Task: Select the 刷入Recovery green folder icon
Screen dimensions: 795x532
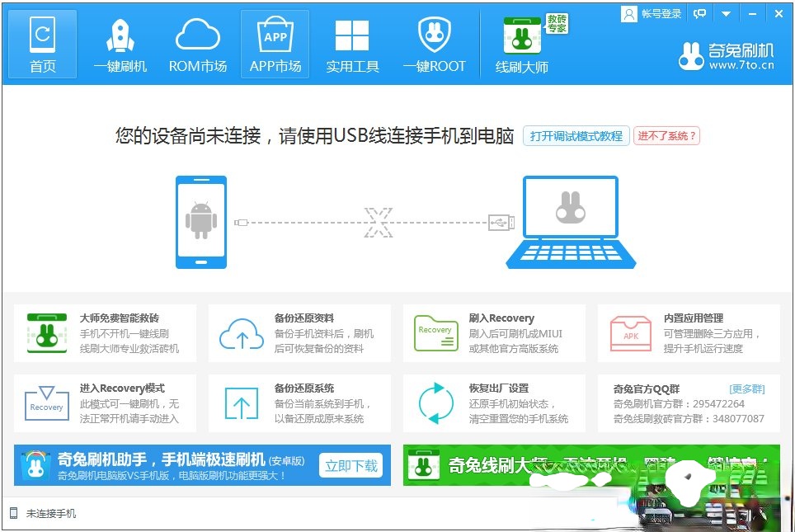Action: pos(436,334)
